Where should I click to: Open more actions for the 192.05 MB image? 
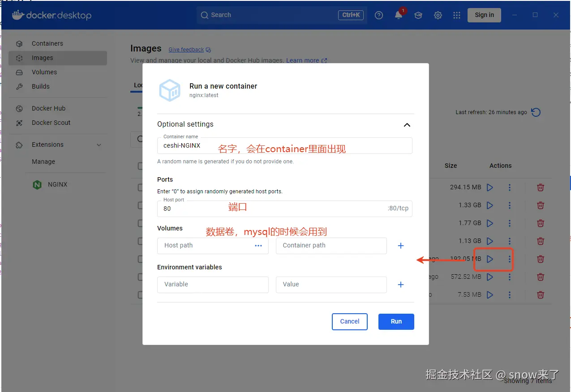click(510, 259)
